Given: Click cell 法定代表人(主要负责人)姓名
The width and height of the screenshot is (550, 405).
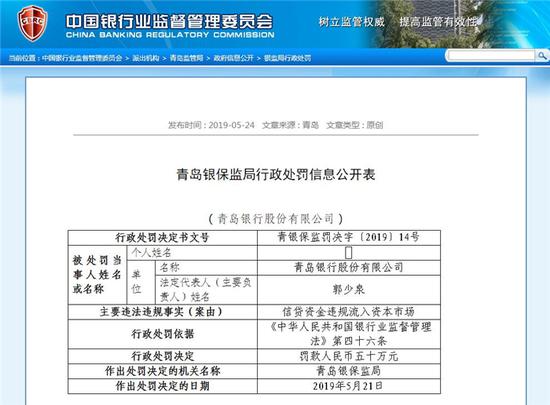Looking at the screenshot, I should tap(207, 290).
